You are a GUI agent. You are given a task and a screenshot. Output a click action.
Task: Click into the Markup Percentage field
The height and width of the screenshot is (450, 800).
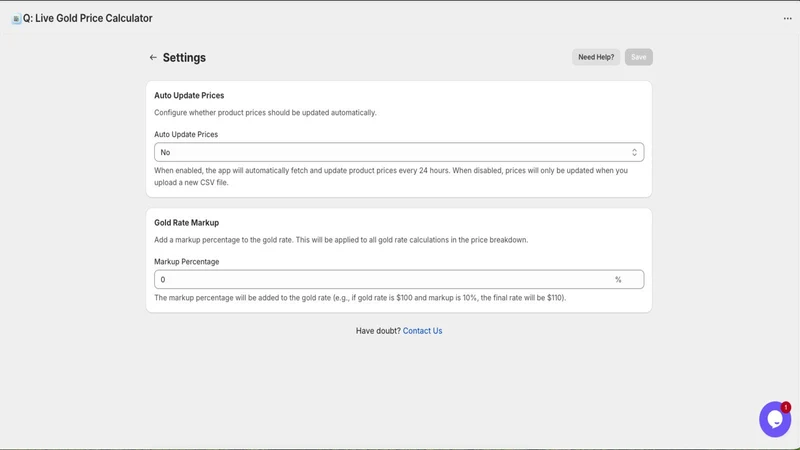click(x=399, y=280)
